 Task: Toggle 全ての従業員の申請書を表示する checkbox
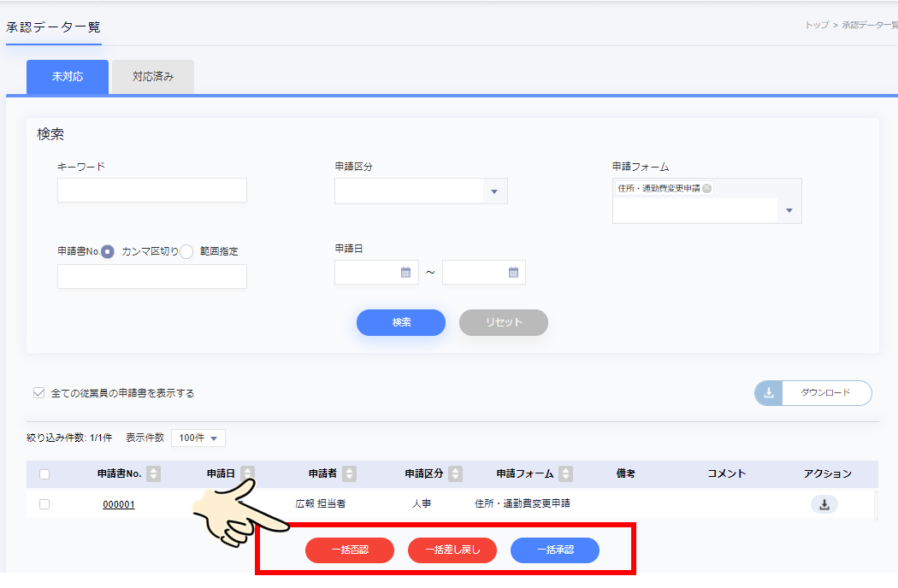38,393
